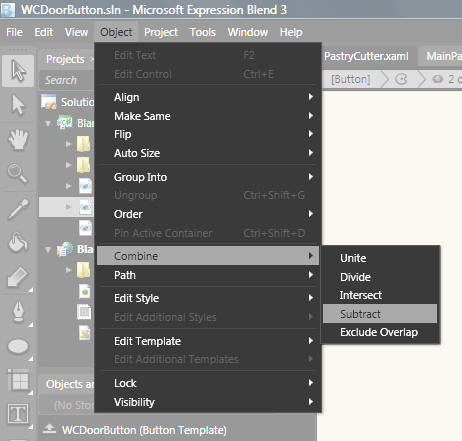Select the Ellipse shape tool
Screen dimensions: 462x441
pyautogui.click(x=18, y=347)
